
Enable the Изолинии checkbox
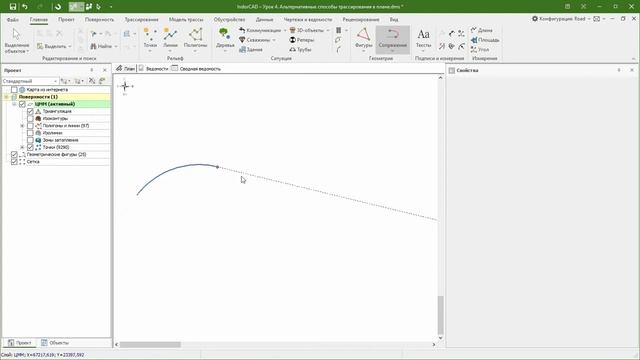point(30,133)
